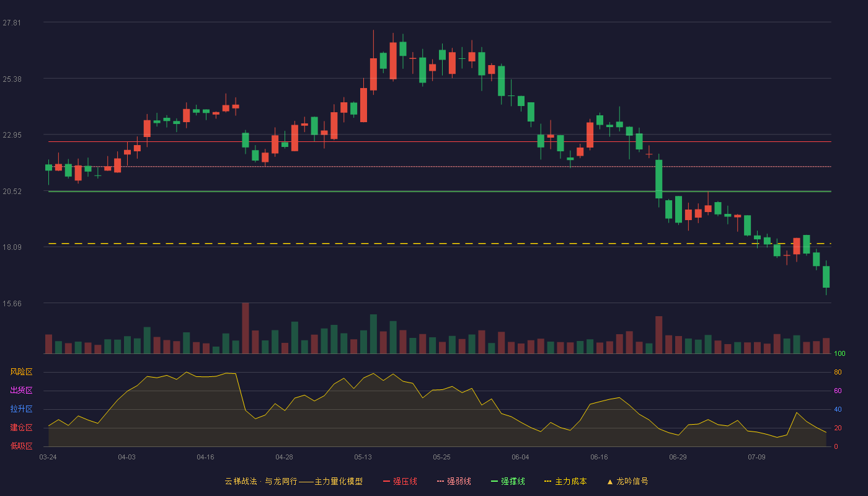Click the dotted red strength line
The width and height of the screenshot is (868, 496).
click(440, 167)
